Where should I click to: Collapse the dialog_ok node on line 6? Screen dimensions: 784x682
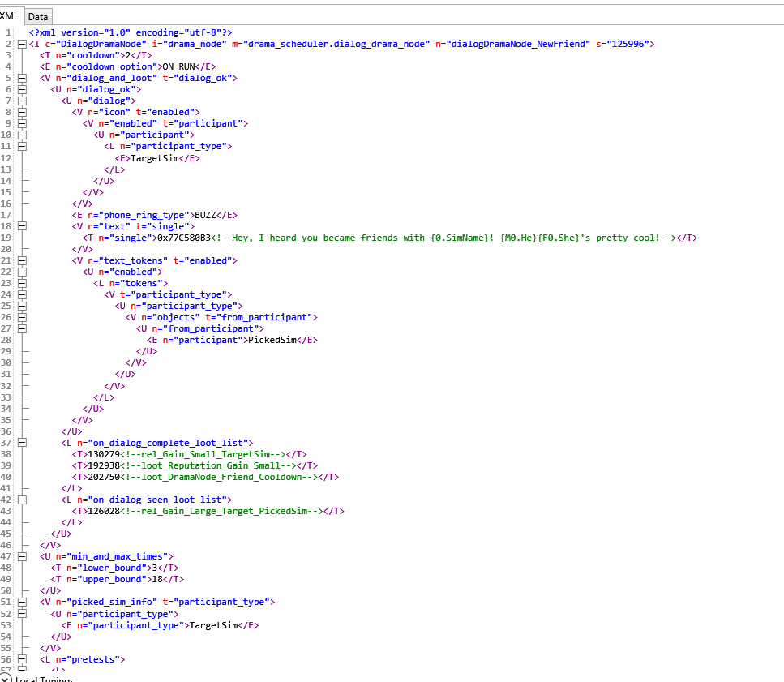coord(22,89)
